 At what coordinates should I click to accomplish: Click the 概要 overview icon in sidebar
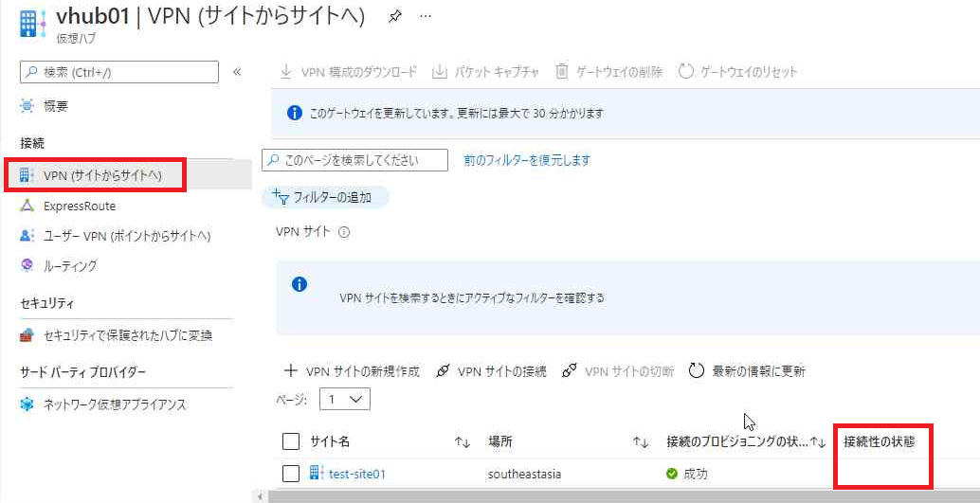coord(27,106)
